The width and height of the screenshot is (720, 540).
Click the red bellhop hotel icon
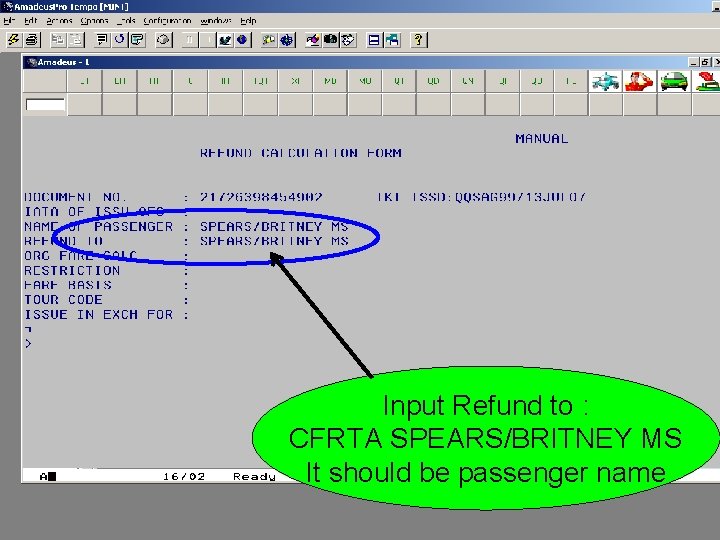[x=640, y=81]
